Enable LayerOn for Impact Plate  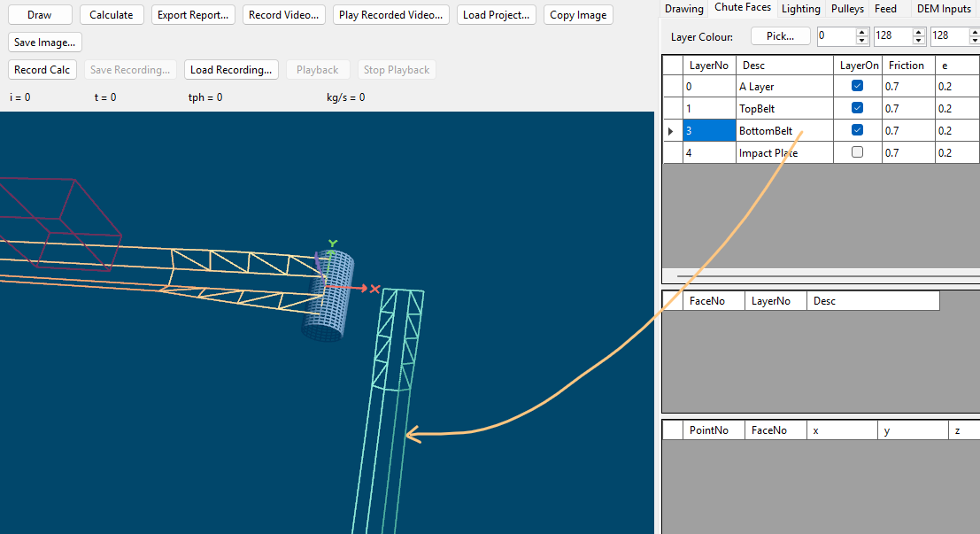pos(858,152)
